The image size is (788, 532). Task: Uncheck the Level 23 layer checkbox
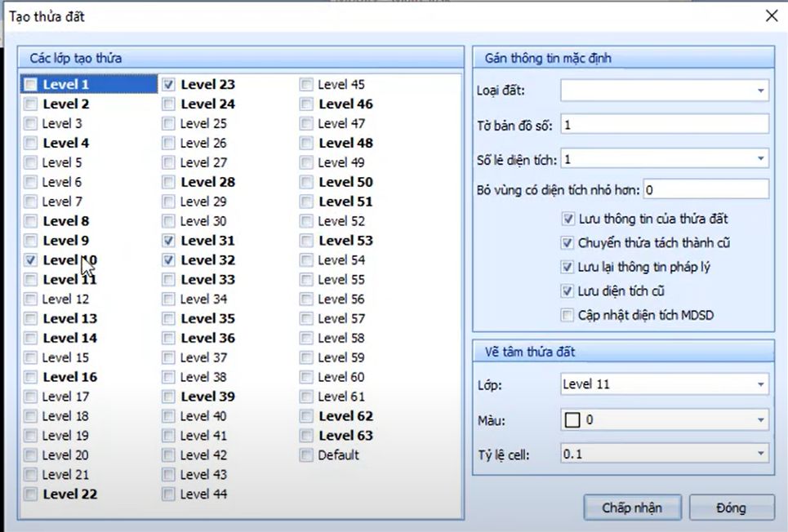click(169, 84)
